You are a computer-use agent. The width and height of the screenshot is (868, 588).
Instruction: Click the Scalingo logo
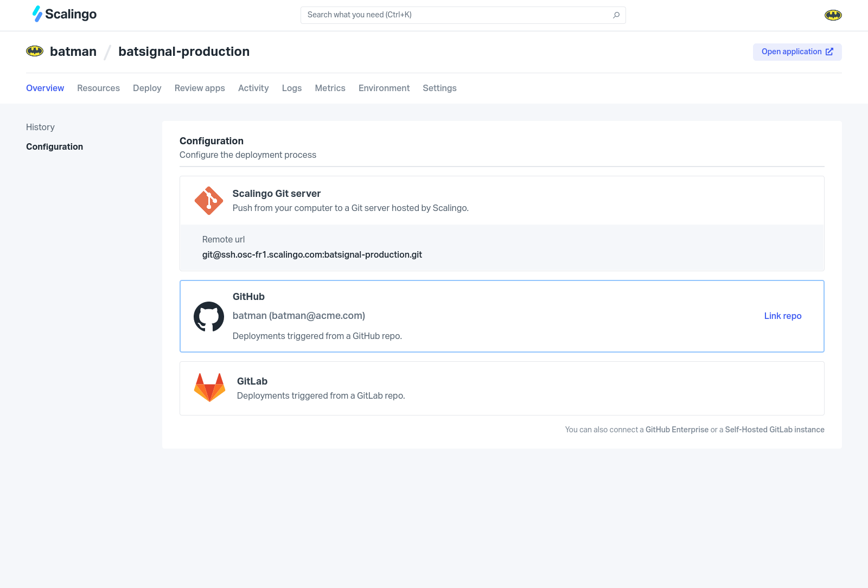[x=63, y=15]
